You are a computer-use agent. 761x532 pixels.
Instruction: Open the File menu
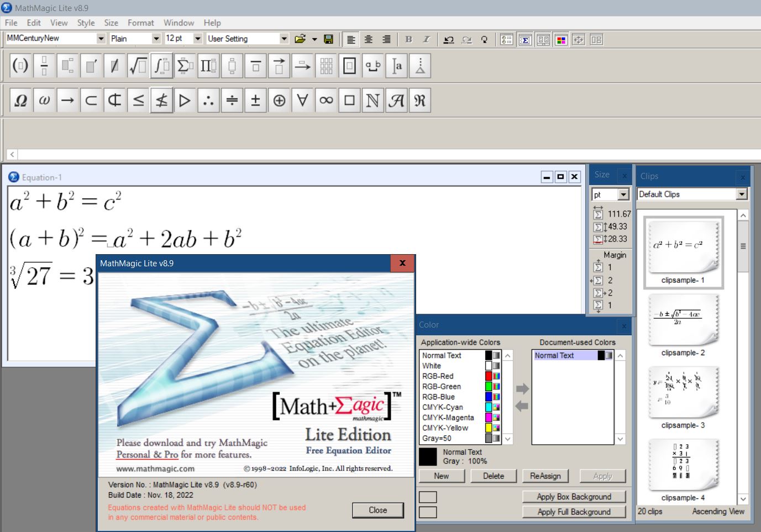(x=11, y=23)
